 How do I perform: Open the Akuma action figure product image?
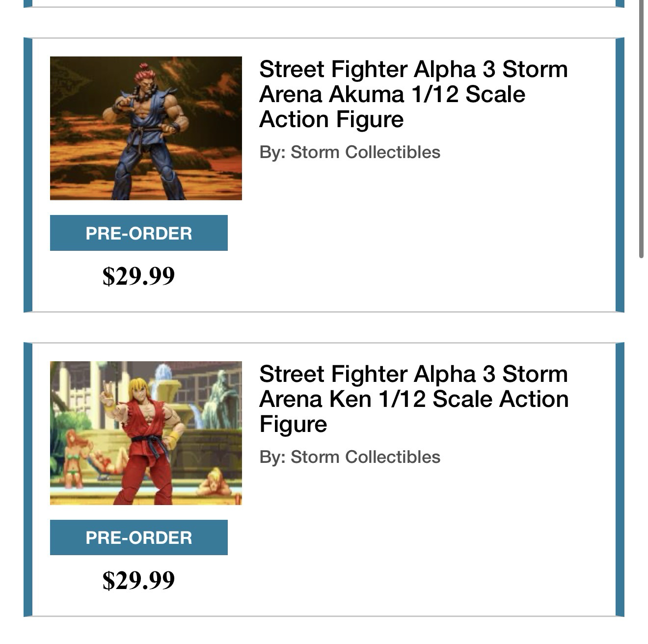[x=146, y=128]
